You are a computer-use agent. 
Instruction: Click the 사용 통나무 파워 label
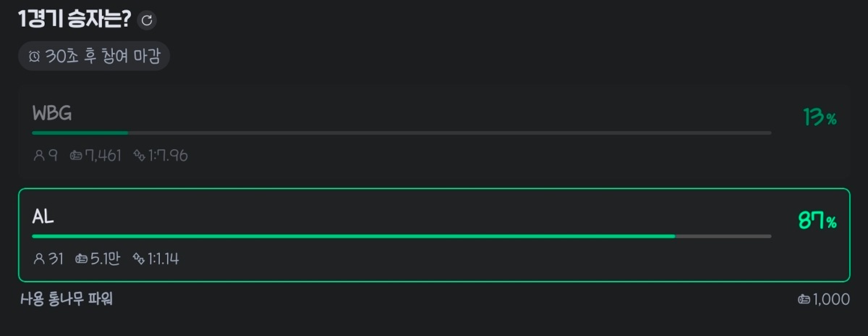[67, 299]
